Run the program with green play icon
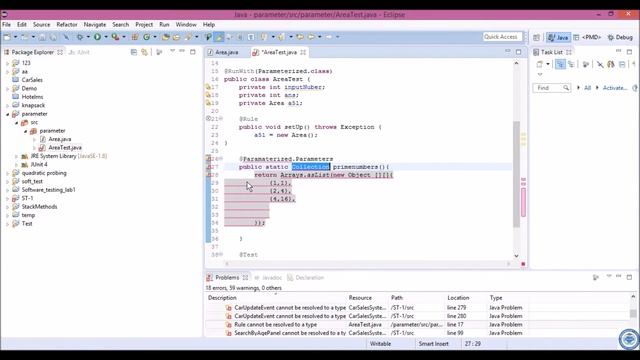Screen dimensions: 640x360 pos(97,37)
